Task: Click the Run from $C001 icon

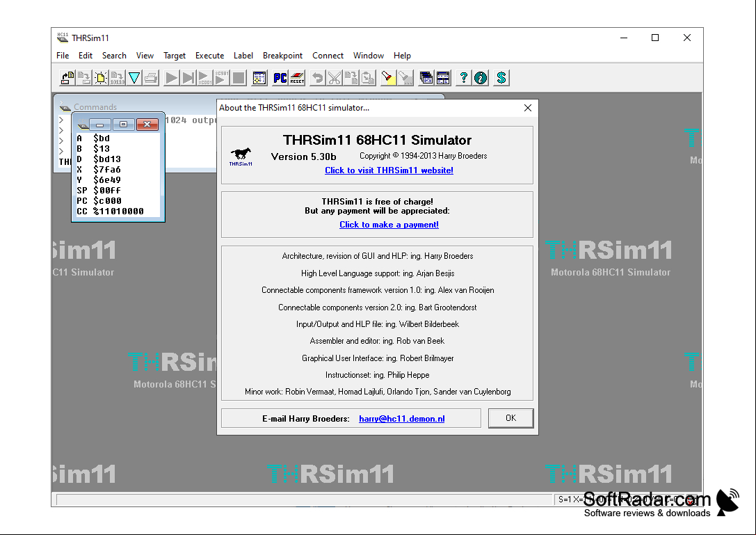Action: click(x=205, y=78)
